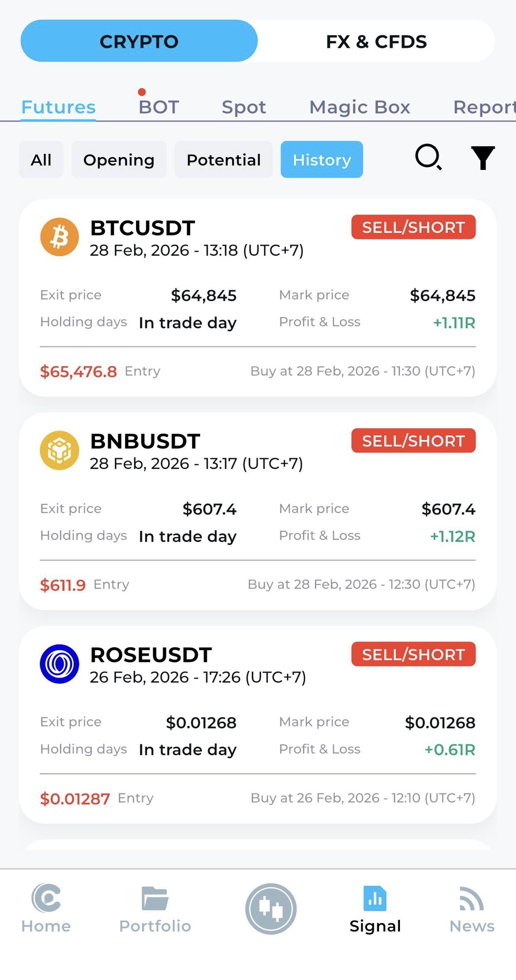
Task: Show All signals filter chip
Action: click(41, 160)
